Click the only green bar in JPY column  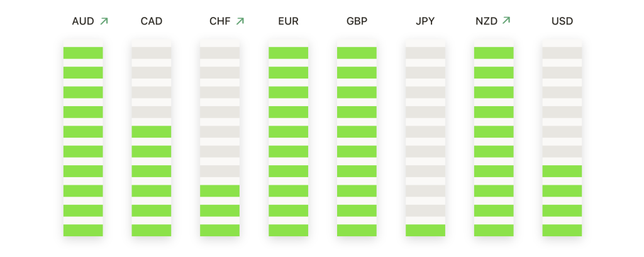point(426,231)
